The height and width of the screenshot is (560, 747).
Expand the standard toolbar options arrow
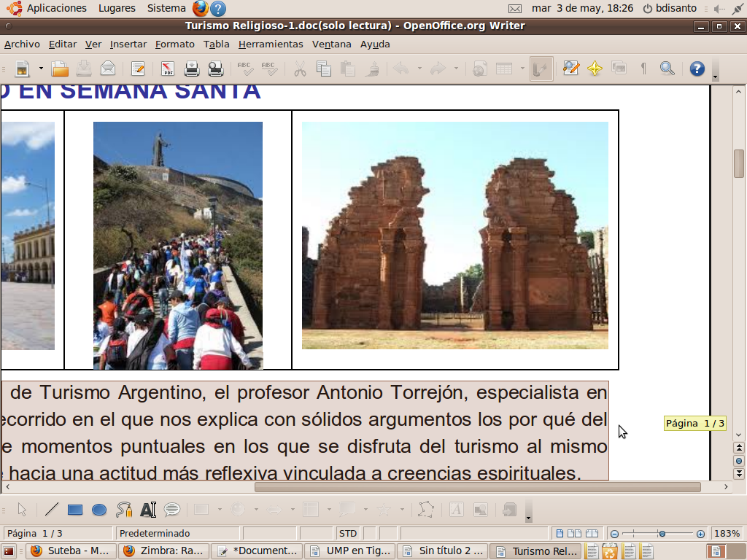(x=715, y=77)
